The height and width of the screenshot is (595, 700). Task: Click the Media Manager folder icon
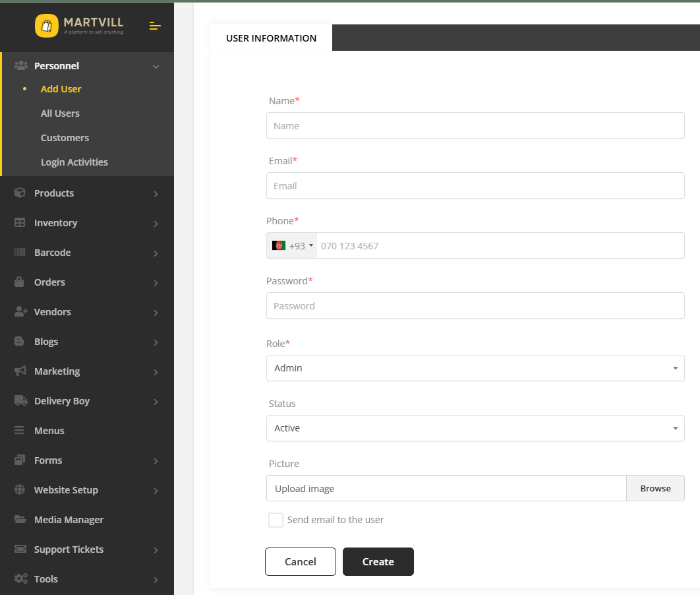(20, 520)
